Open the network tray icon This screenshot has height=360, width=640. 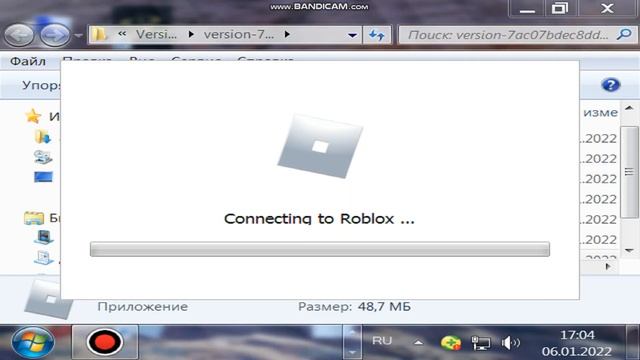(x=481, y=343)
